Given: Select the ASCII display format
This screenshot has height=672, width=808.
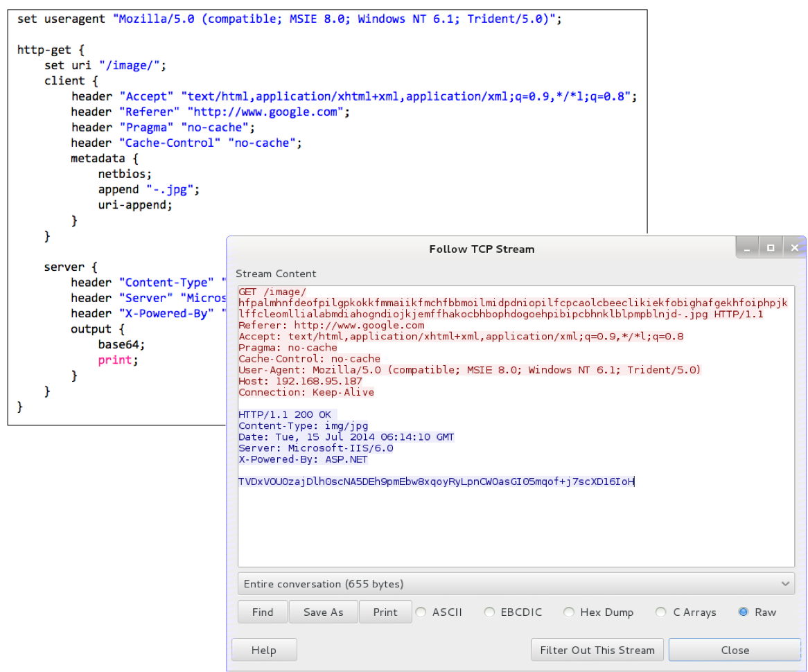Looking at the screenshot, I should pos(421,612).
